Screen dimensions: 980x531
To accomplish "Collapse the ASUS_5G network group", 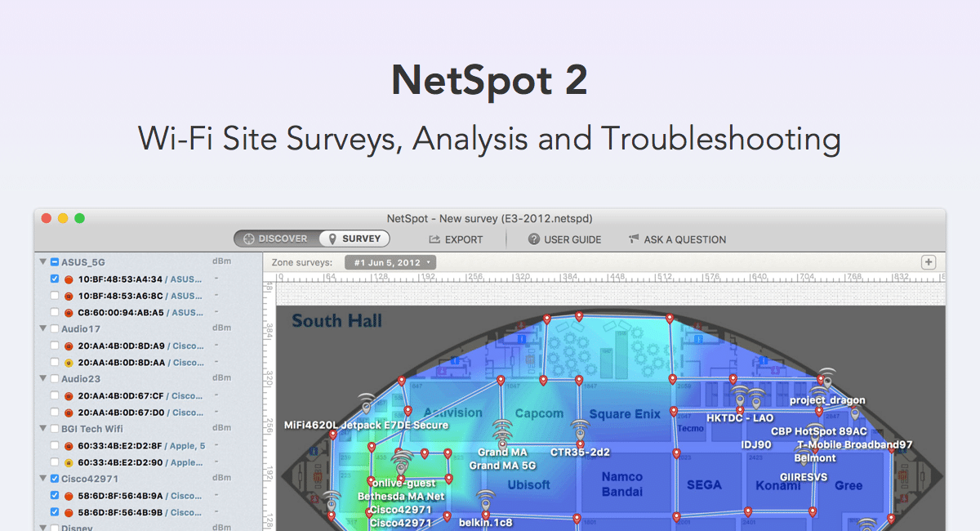I will click(43, 262).
